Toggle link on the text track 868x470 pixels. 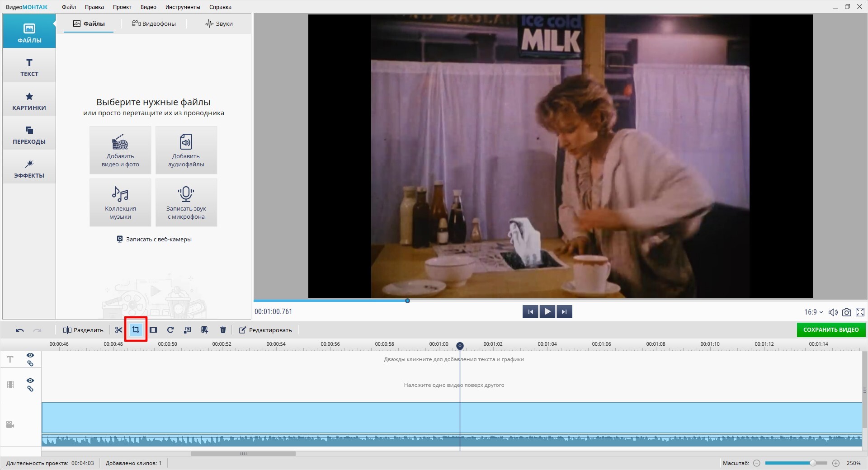point(30,363)
